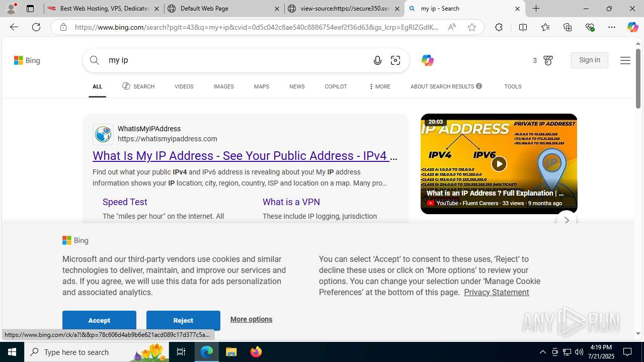
Task: Go to the Bing home logo
Action: click(x=27, y=60)
